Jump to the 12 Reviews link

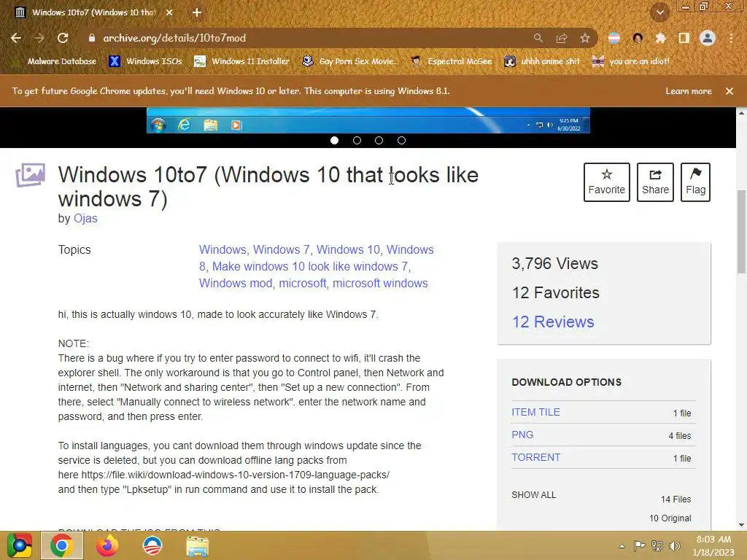click(x=553, y=322)
